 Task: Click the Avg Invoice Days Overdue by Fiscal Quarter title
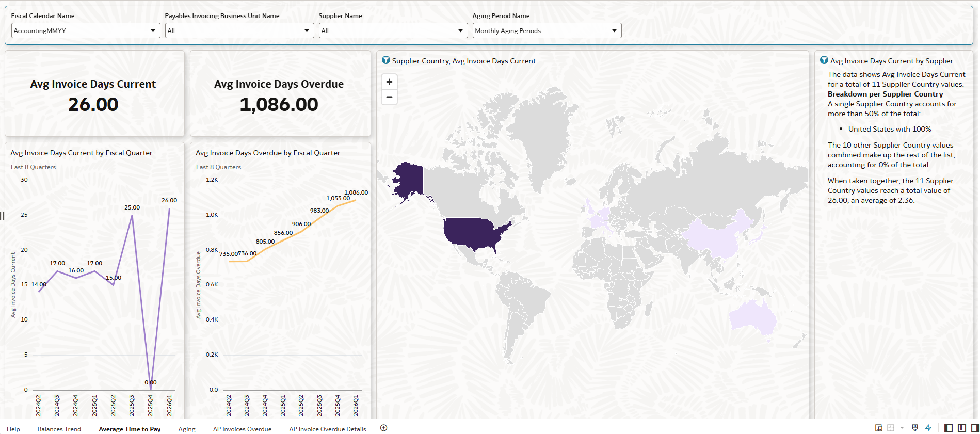pyautogui.click(x=268, y=153)
